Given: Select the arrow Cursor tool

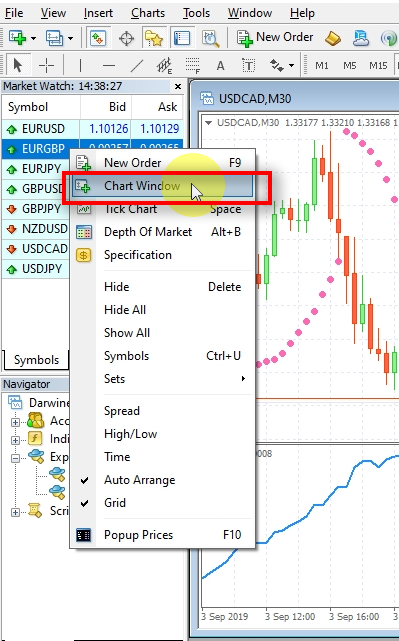Looking at the screenshot, I should pos(18,65).
